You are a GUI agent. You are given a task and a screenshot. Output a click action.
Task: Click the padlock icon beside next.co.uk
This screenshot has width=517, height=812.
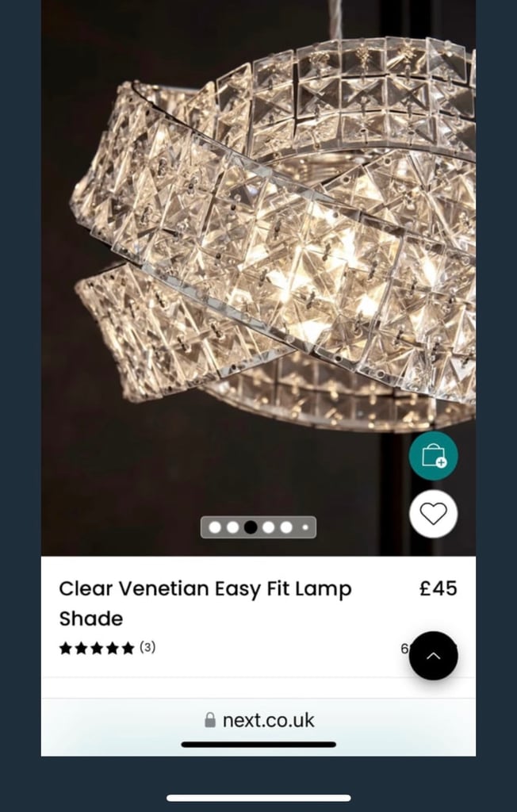coord(210,720)
